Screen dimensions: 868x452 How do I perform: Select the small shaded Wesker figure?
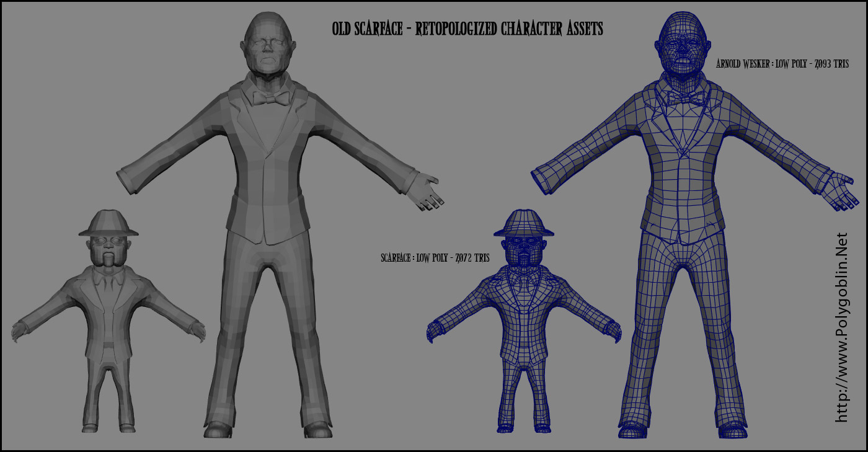point(267,217)
